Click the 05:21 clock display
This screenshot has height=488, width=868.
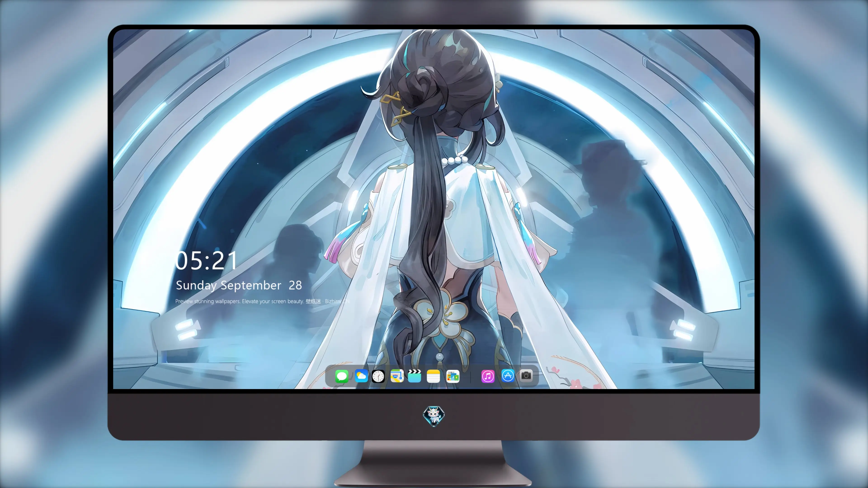206,261
